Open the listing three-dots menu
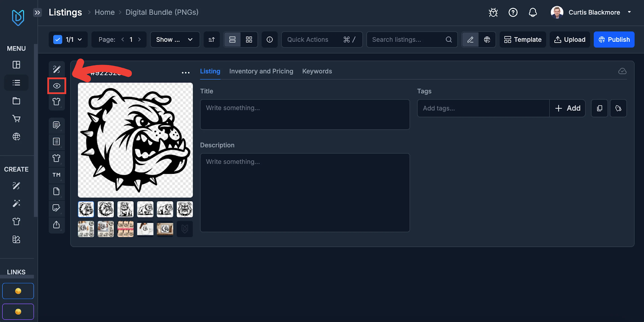 pyautogui.click(x=186, y=73)
